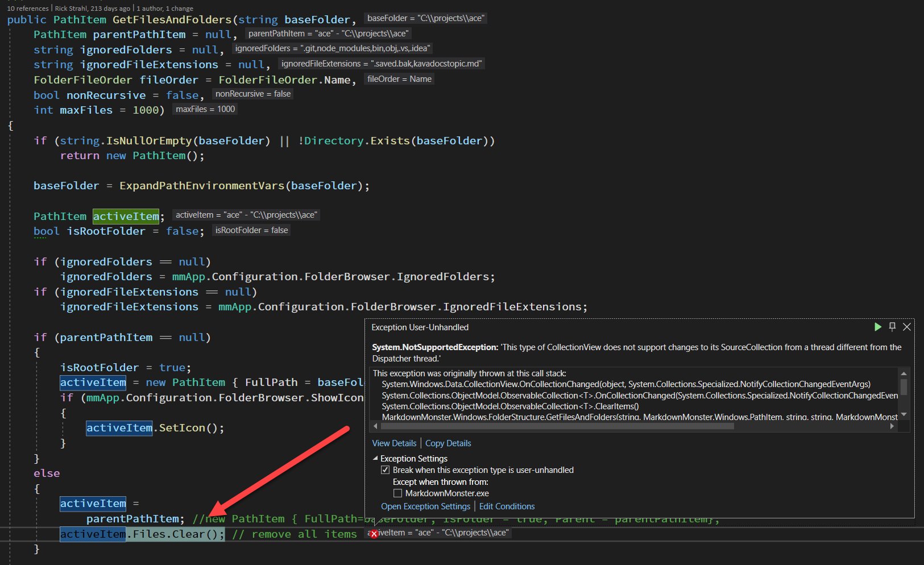Toggle Break when this exception type is user-unhandled
The height and width of the screenshot is (565, 924).
386,470
